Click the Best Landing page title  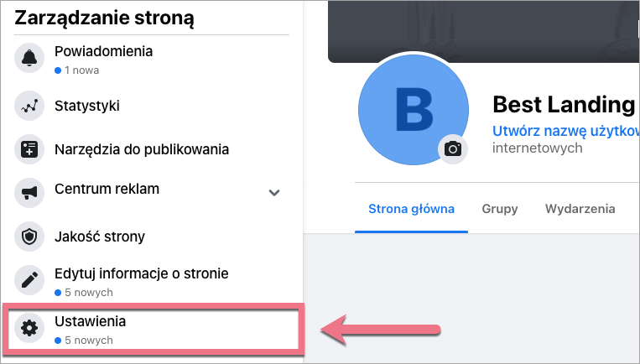coord(563,104)
